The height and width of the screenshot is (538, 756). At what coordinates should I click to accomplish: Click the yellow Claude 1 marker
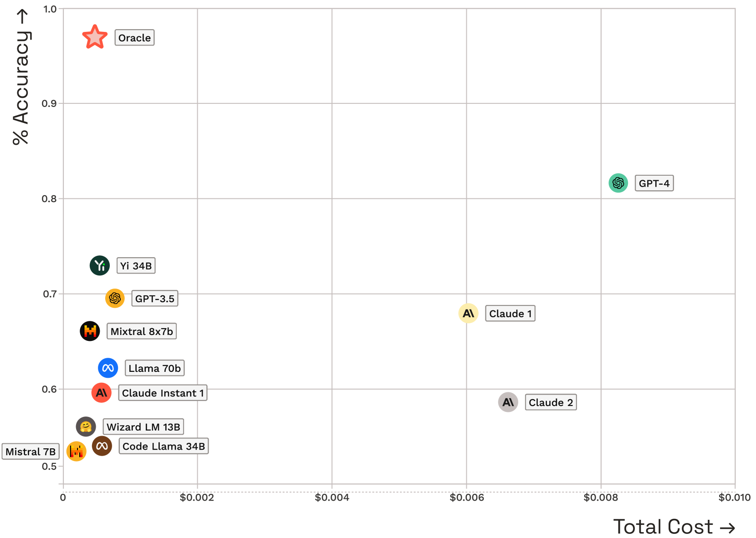pos(468,313)
